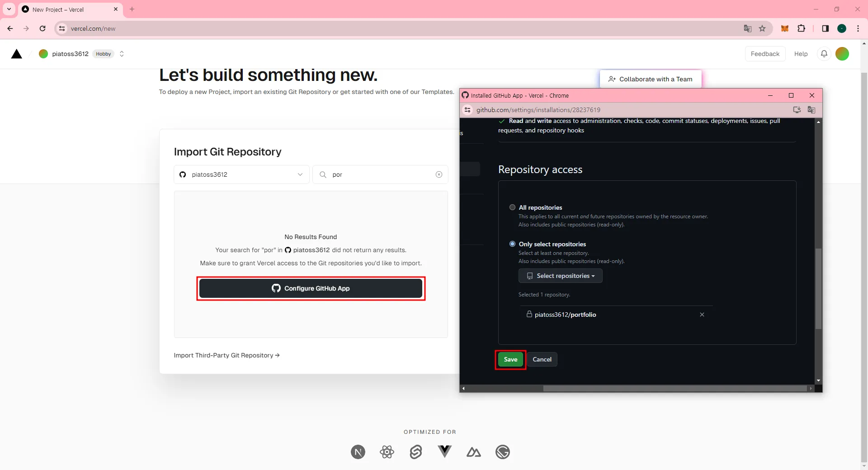Viewport: 868px width, 470px height.
Task: Click the browser forward arrow
Action: 26,28
